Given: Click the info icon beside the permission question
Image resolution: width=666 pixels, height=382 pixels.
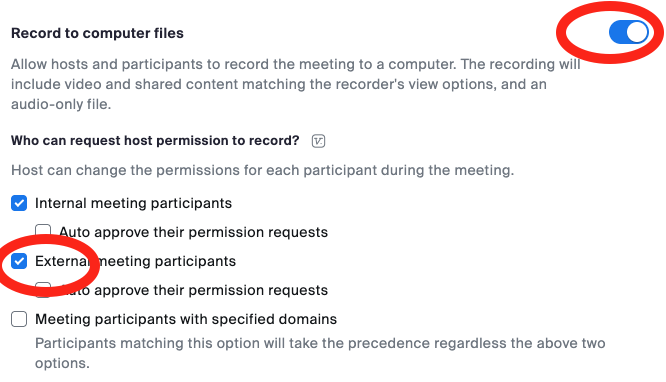Looking at the screenshot, I should (318, 141).
